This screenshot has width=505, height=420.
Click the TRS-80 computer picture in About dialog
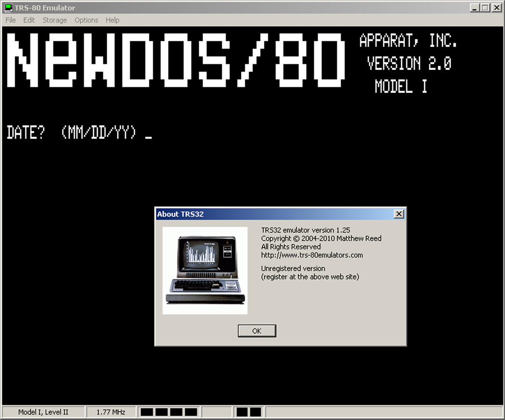point(205,271)
